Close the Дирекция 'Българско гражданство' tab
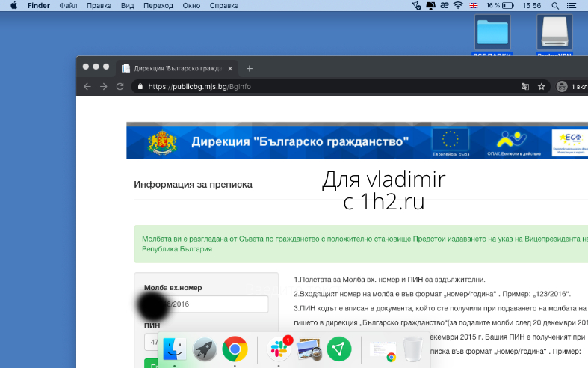Viewport: 588px width, 368px height. (231, 68)
